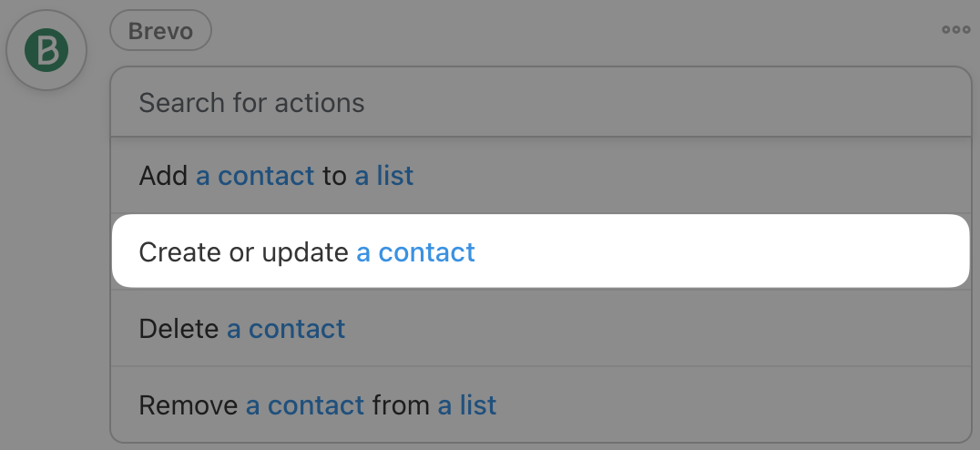
Task: Open "a contact" link in Create or update row
Action: pyautogui.click(x=415, y=251)
